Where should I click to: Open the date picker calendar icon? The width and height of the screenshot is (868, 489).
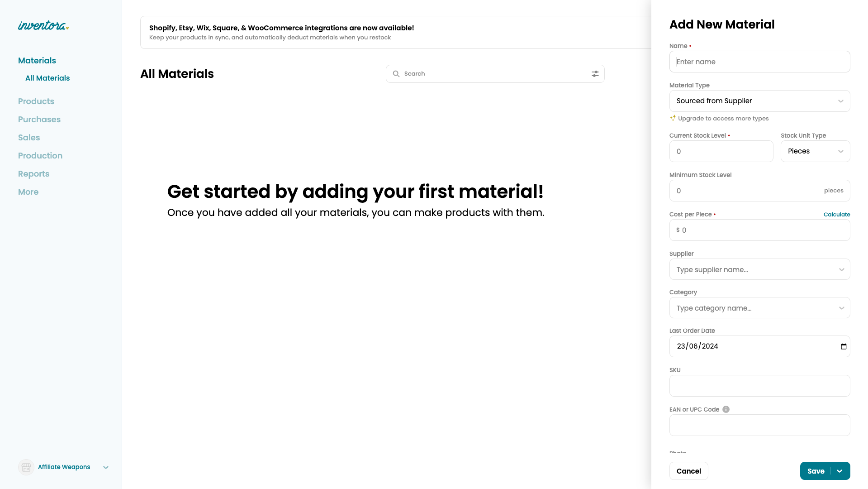pyautogui.click(x=844, y=346)
